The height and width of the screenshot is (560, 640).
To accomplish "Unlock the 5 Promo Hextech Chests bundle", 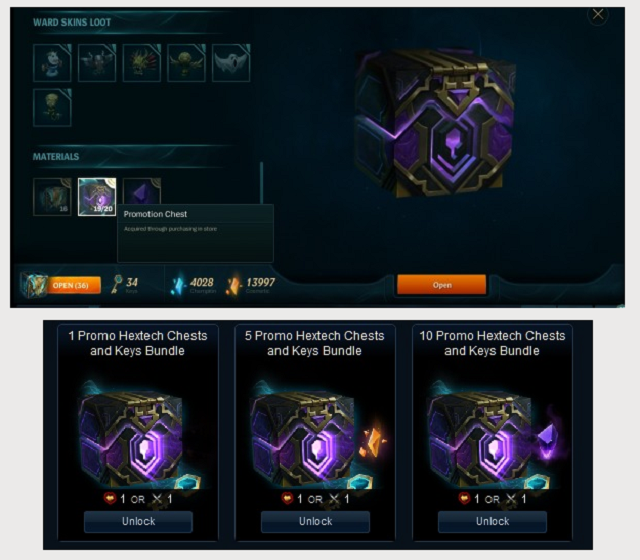I will coord(316,522).
